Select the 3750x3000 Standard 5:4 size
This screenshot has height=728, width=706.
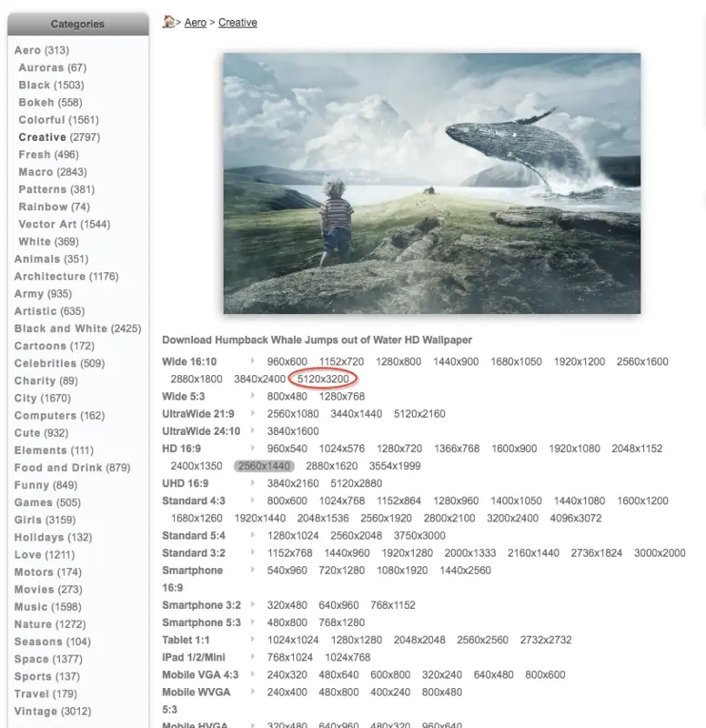[x=419, y=535]
